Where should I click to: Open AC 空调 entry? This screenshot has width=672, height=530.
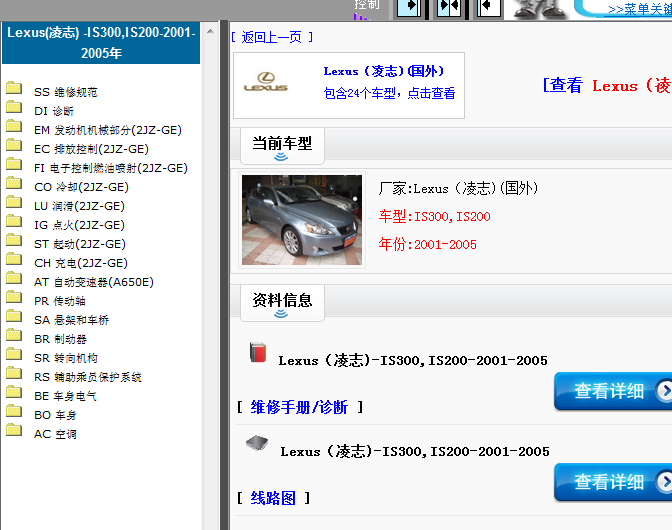[x=55, y=434]
